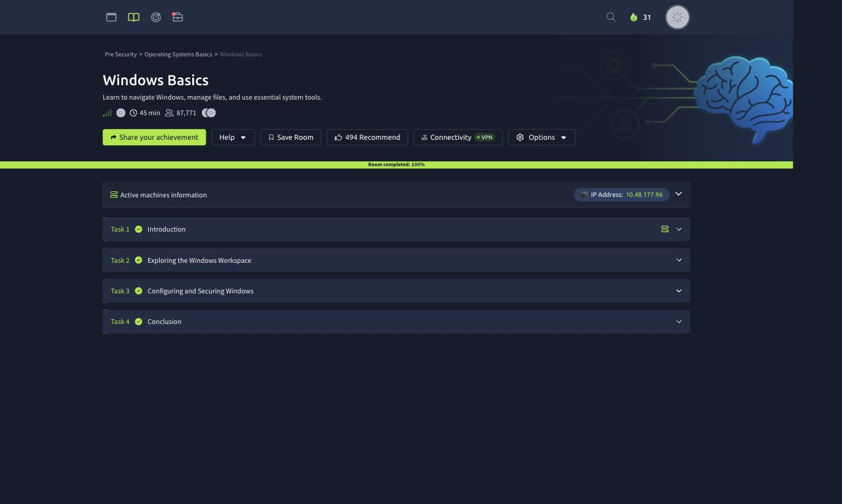This screenshot has width=842, height=504.
Task: Click the Conclusion task title
Action: click(165, 322)
